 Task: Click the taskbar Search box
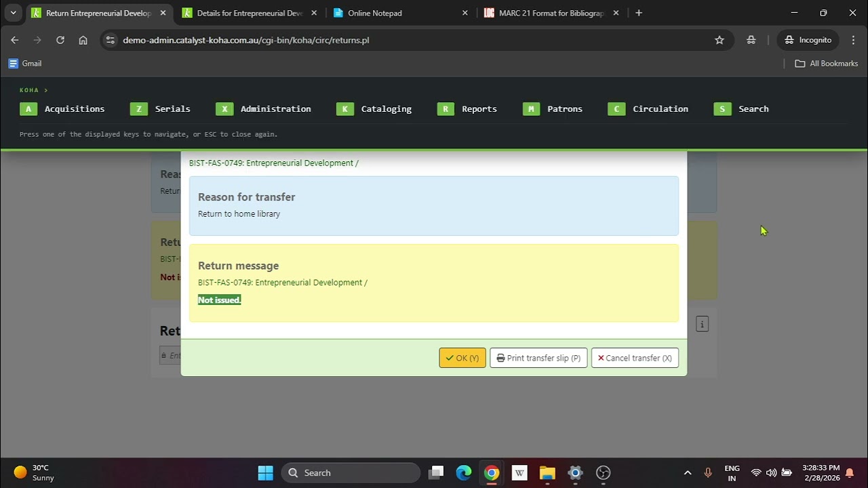[351, 472]
